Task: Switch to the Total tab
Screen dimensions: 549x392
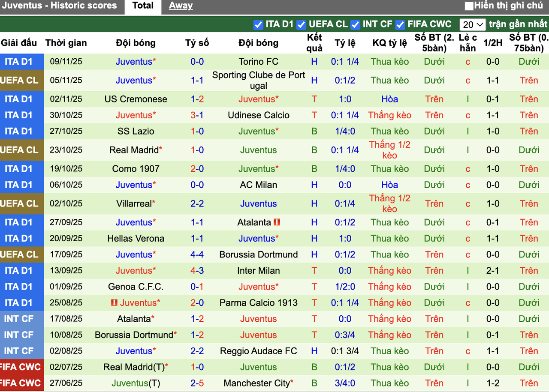Action: point(143,6)
